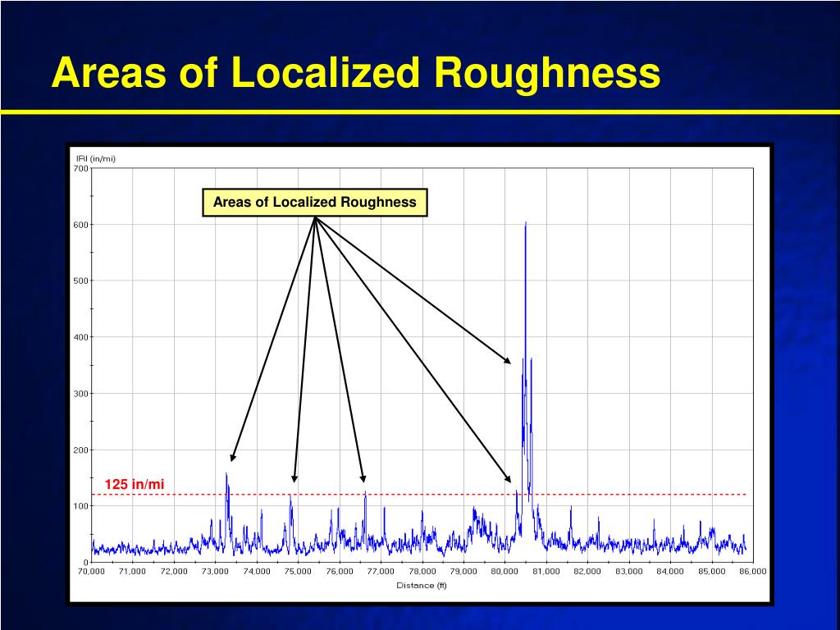Click the x-axis label 75,000
This screenshot has width=840, height=630.
298,572
